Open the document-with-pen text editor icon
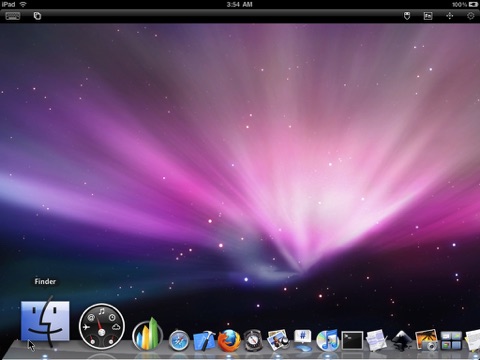Image resolution: width=480 pixels, height=360 pixels. pyautogui.click(x=377, y=340)
